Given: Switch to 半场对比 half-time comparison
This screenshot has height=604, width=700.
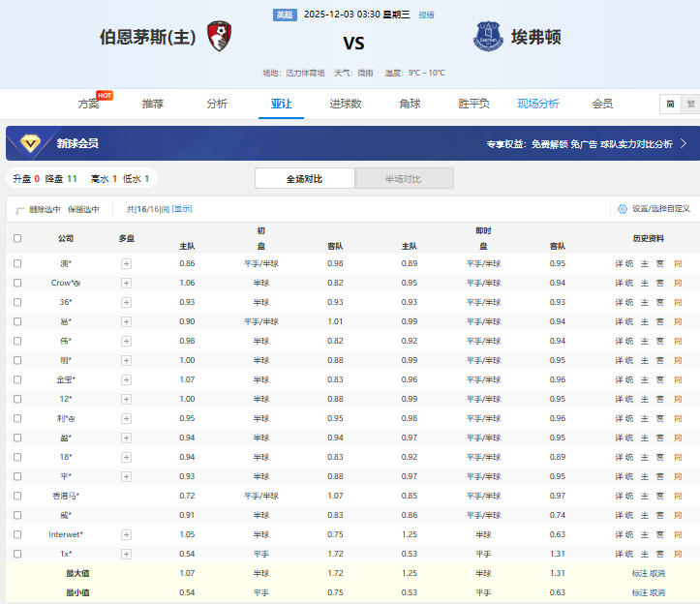Looking at the screenshot, I should click(404, 179).
